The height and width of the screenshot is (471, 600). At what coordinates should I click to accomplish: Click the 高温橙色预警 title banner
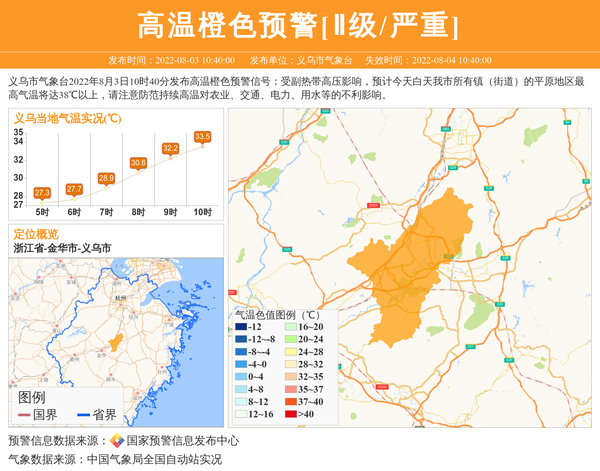299,25
